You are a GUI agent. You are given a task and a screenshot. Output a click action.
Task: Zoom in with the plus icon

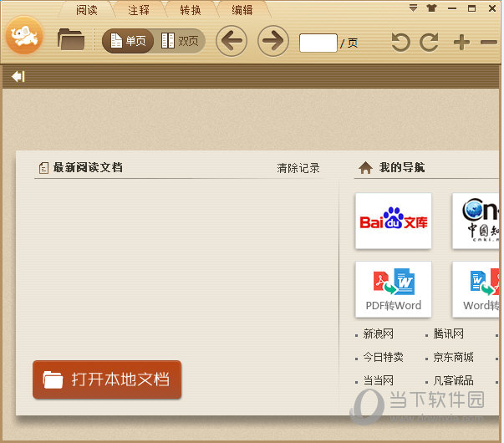461,42
